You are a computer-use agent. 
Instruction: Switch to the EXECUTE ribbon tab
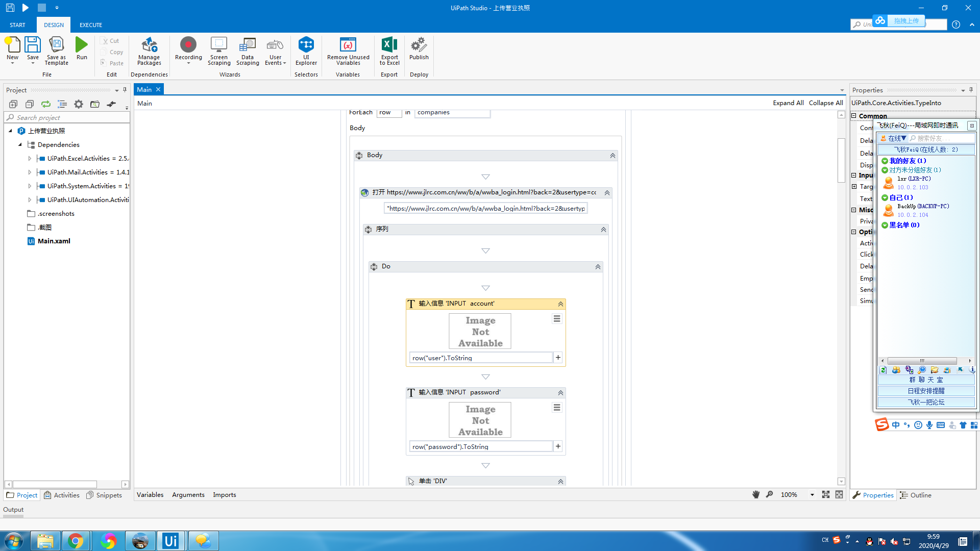[x=90, y=24]
